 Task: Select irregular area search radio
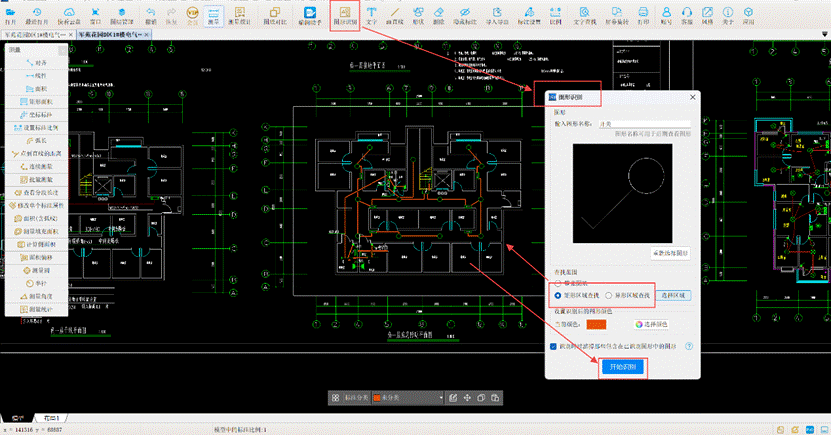pyautogui.click(x=608, y=295)
